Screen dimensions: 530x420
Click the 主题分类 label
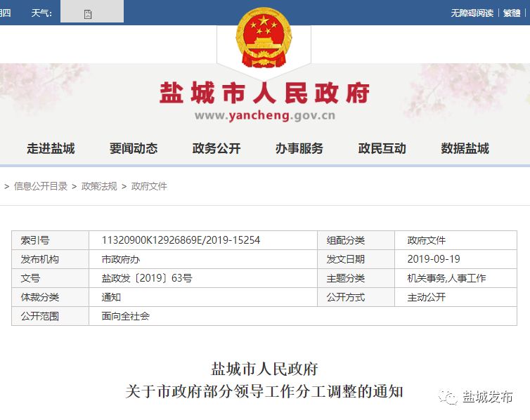(x=345, y=278)
